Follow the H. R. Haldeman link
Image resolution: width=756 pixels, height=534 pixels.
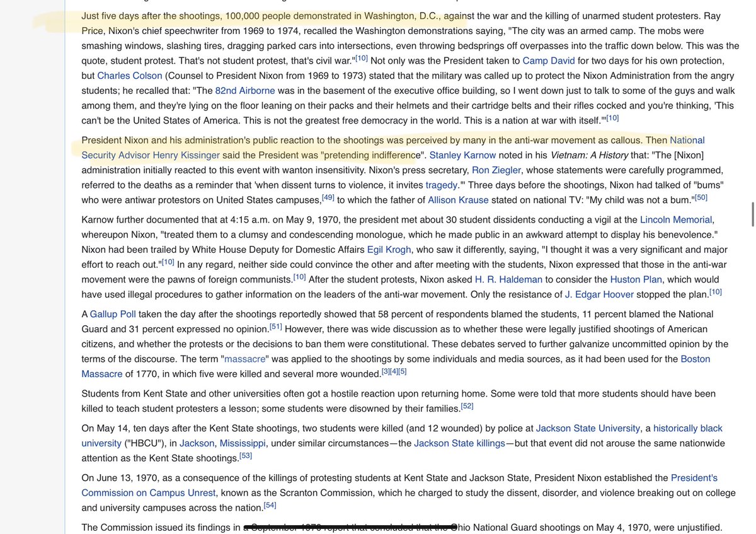tap(508, 279)
